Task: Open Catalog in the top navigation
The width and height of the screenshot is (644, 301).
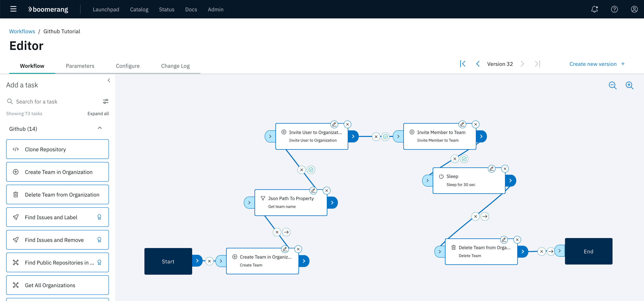Action: pyautogui.click(x=139, y=9)
